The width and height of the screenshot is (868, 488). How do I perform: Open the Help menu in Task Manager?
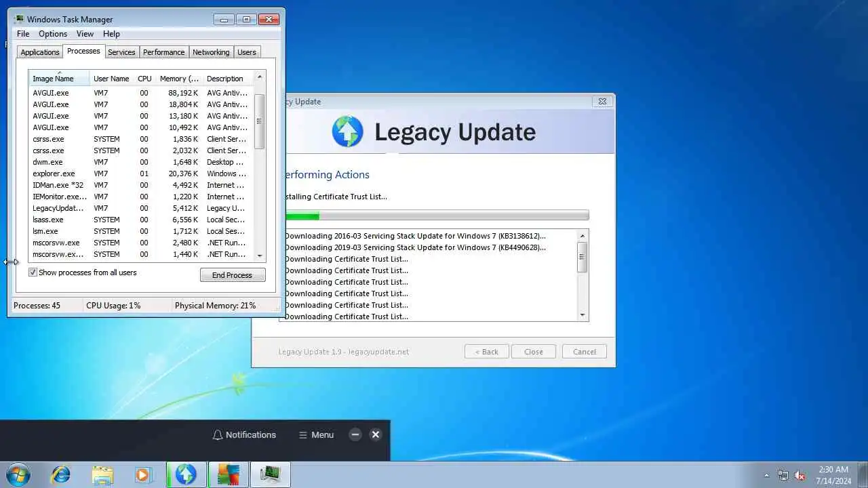click(x=111, y=34)
